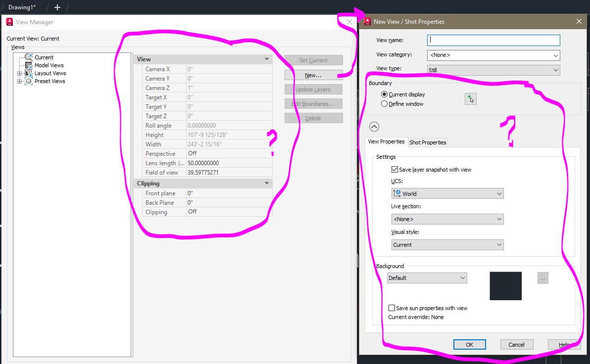This screenshot has height=364, width=590.
Task: Click the define window pick button with green plus
Action: tap(470, 98)
